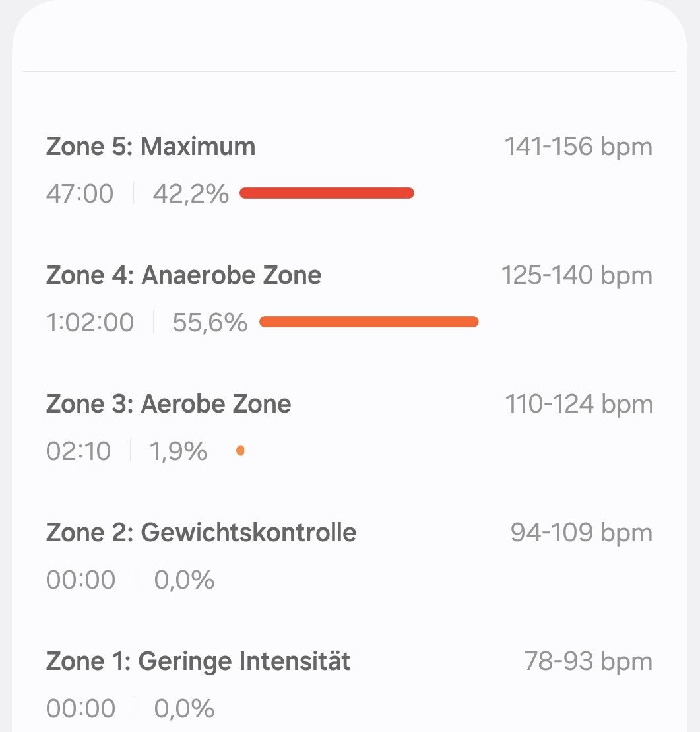Tap the 1,9% percentage value

click(178, 451)
